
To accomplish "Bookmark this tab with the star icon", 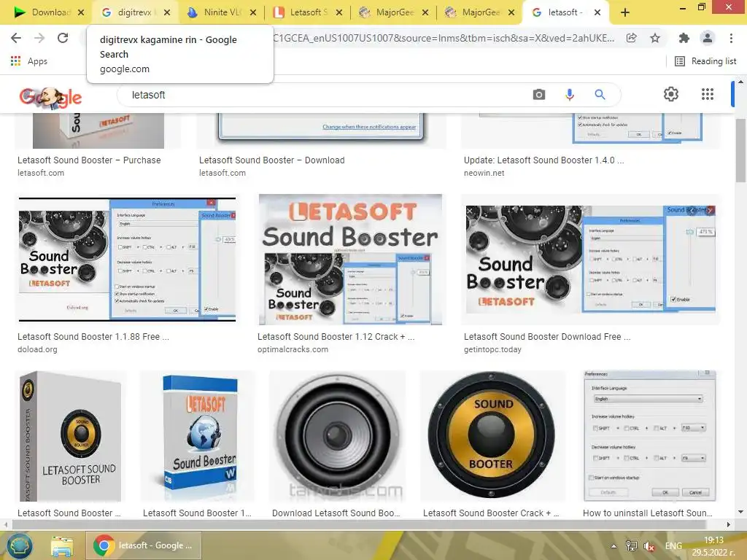I will click(x=655, y=38).
